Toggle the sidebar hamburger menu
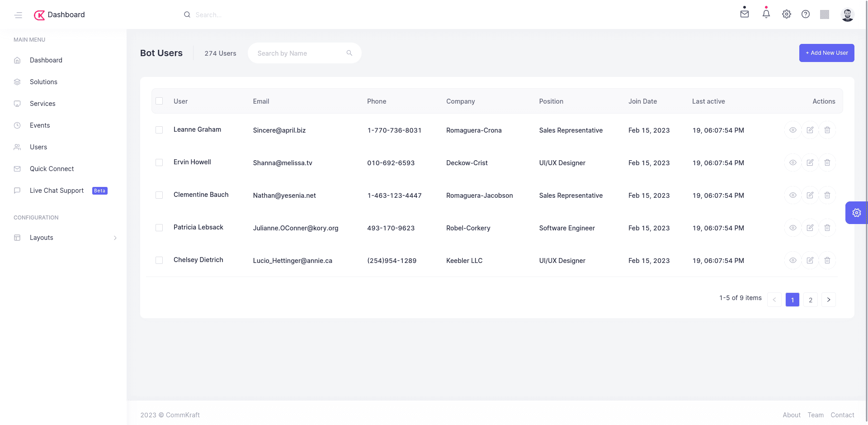The image size is (868, 425). coord(18,15)
